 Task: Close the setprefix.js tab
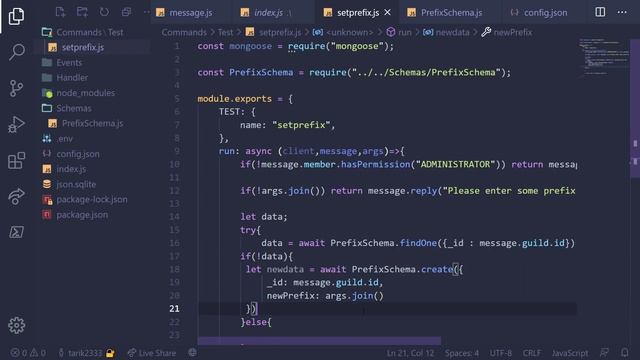(x=387, y=13)
